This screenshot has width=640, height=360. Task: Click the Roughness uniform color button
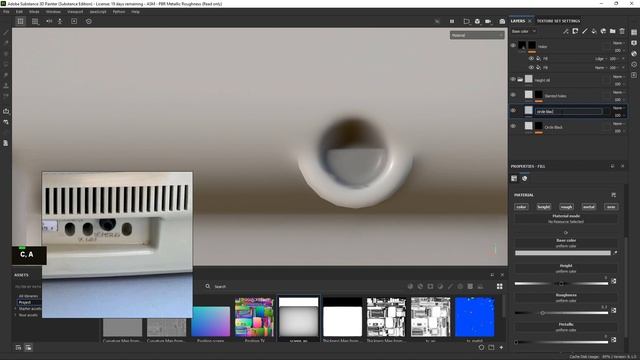[x=566, y=298]
